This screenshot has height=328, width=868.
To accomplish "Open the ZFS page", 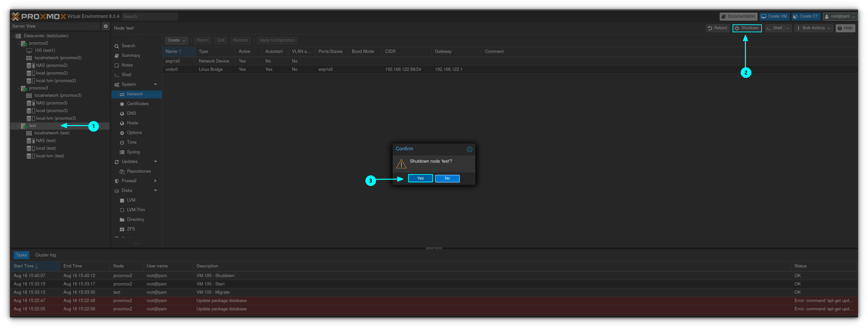I will pos(131,229).
